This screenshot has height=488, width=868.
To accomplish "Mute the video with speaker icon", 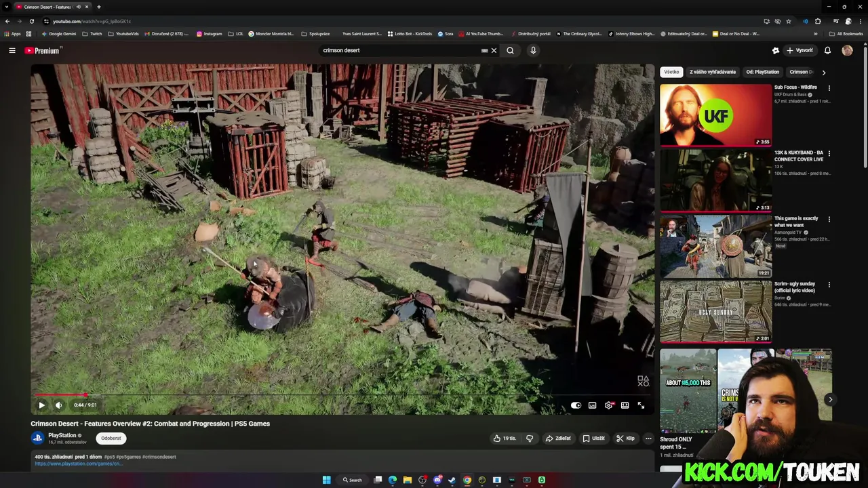I will (58, 405).
